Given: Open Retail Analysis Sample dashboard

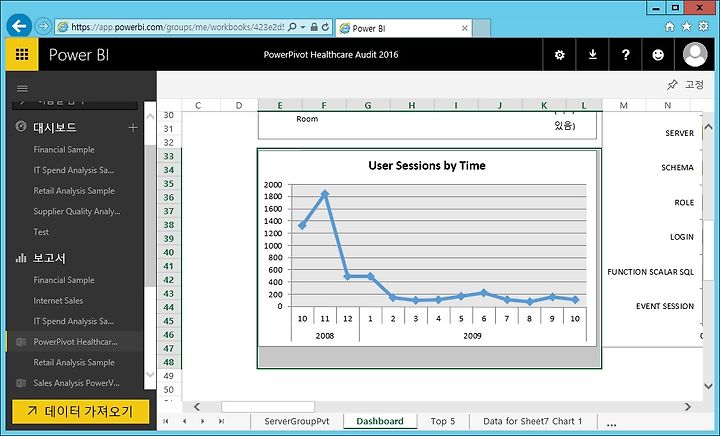Looking at the screenshot, I should coord(74,191).
